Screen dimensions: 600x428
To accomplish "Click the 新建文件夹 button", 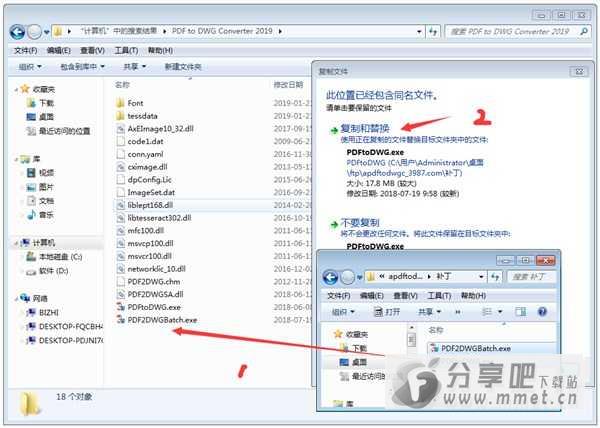I will [183, 67].
